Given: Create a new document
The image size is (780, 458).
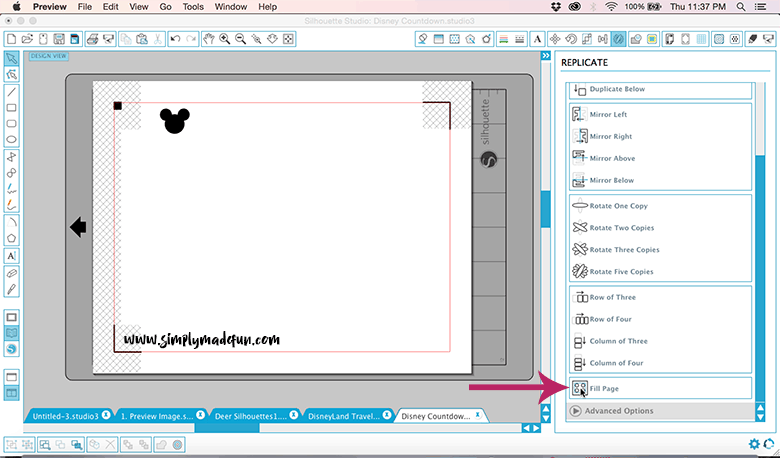Looking at the screenshot, I should point(11,39).
